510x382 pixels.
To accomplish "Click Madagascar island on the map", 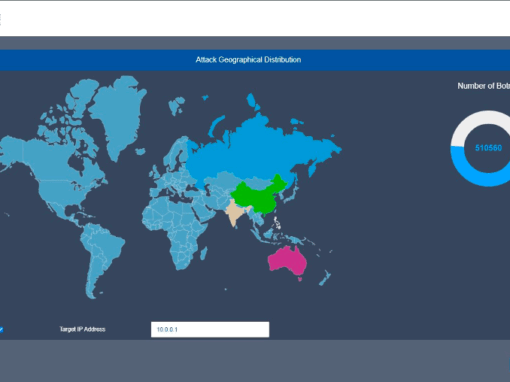I will tap(203, 253).
